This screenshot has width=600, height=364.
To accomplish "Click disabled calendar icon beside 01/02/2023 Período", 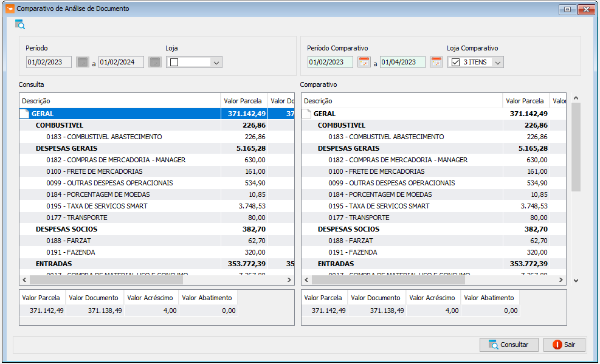I will coord(82,62).
